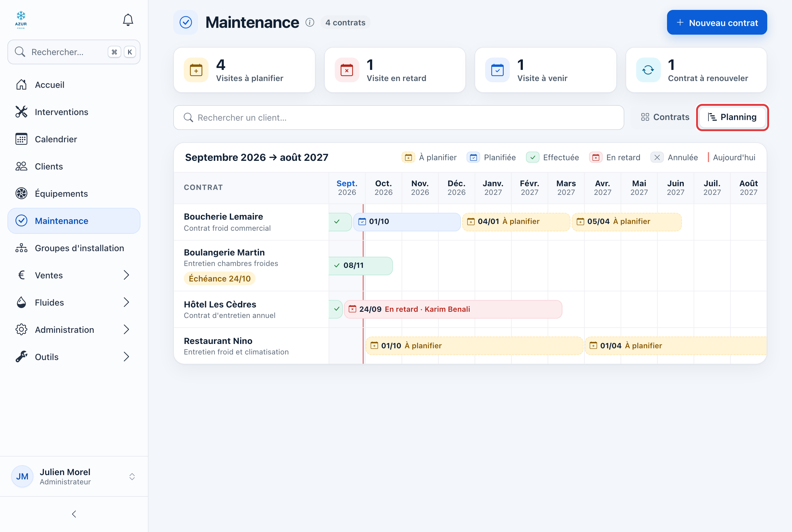
Task: Expand the Ventes submenu chevron
Action: [x=127, y=275]
